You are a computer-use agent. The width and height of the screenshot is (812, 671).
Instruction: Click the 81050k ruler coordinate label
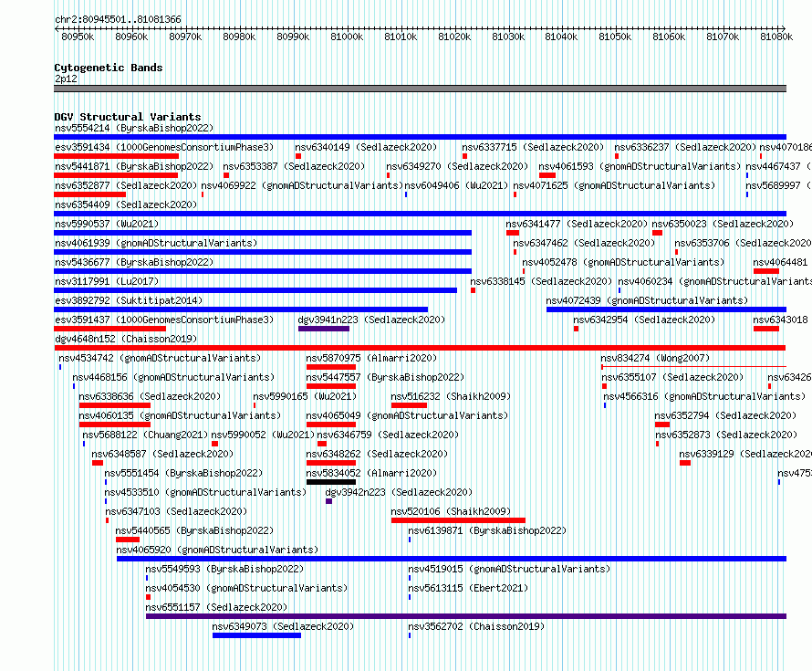pyautogui.click(x=615, y=37)
